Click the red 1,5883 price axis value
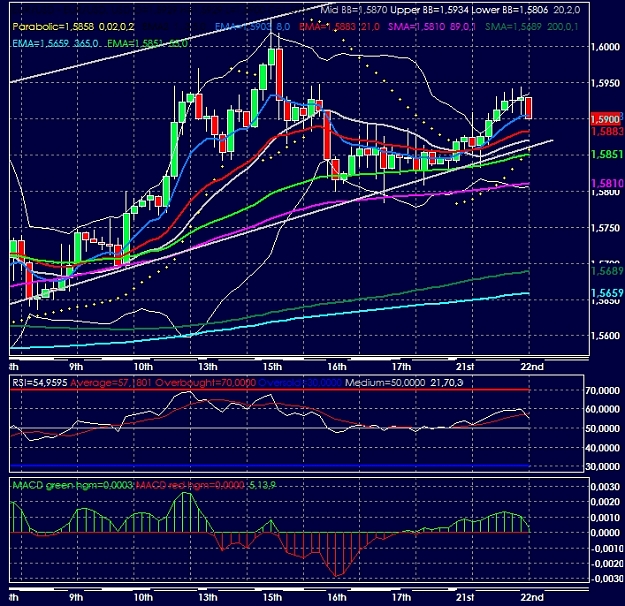This screenshot has height=606, width=625. (x=607, y=131)
